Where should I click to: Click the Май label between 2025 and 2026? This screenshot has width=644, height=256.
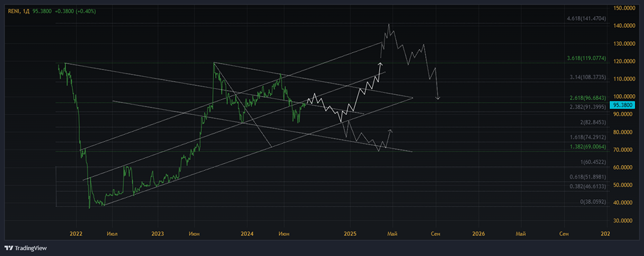[x=393, y=234]
